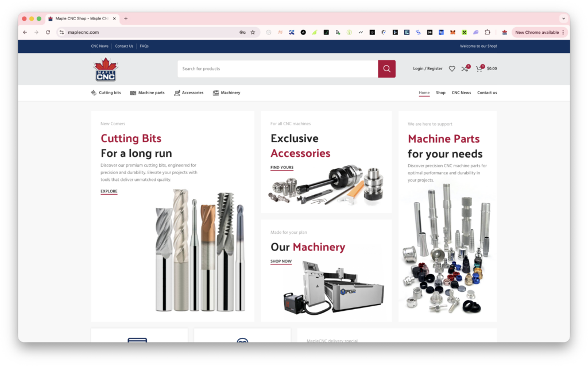
Task: Open the Chrome extensions puzzle icon
Action: click(489, 33)
